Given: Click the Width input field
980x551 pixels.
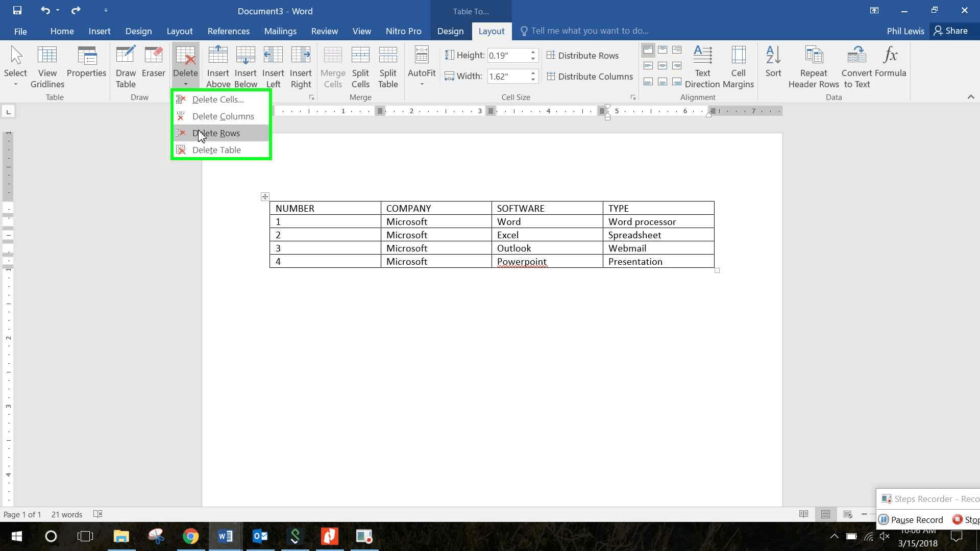Looking at the screenshot, I should pos(508,76).
